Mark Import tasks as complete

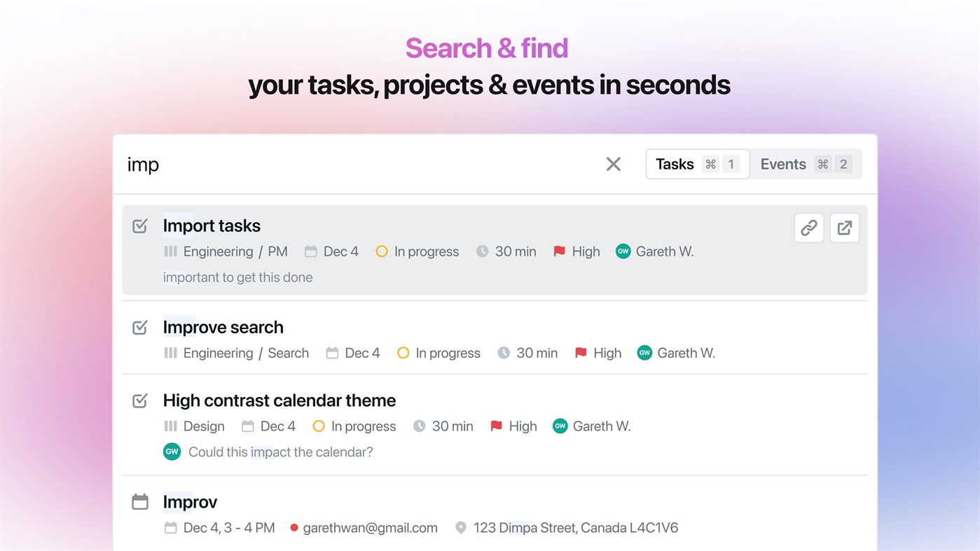click(x=139, y=225)
